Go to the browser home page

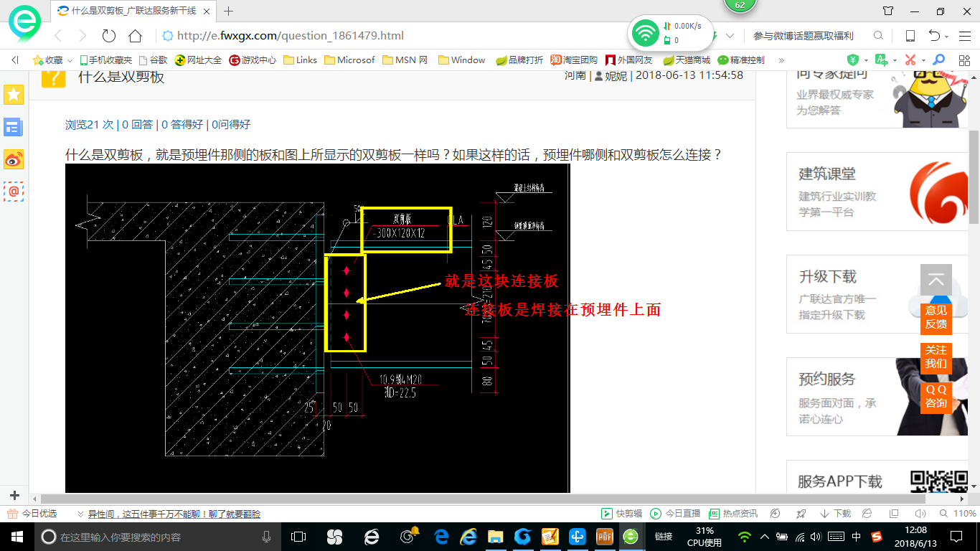click(135, 36)
